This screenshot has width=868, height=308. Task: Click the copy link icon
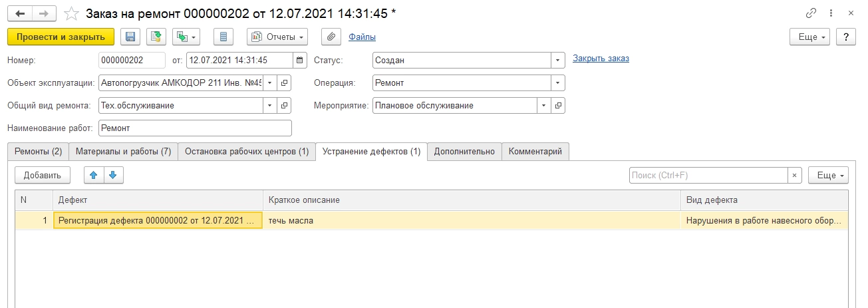[811, 13]
